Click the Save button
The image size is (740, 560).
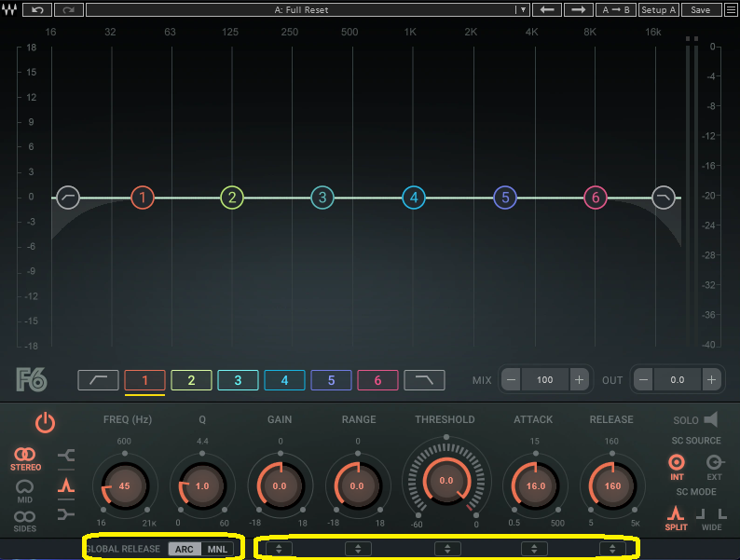701,9
